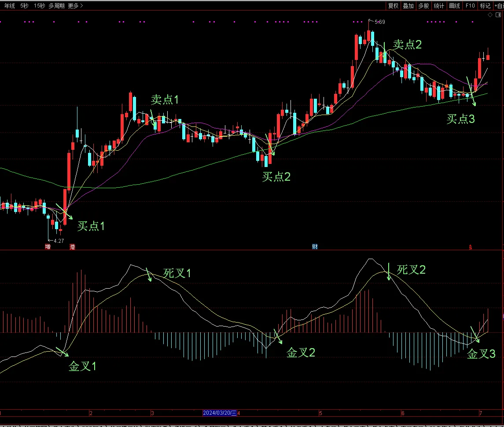
Task: Open the F10 company info
Action: 470,6
